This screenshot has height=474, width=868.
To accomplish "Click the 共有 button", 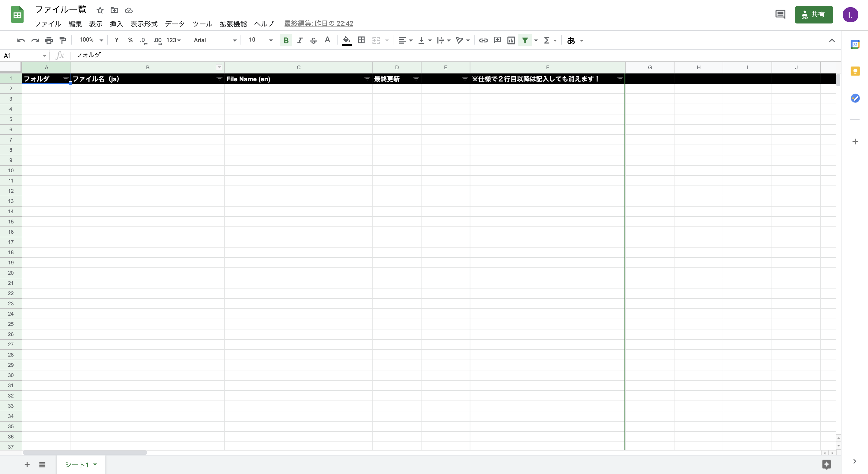I will point(814,14).
